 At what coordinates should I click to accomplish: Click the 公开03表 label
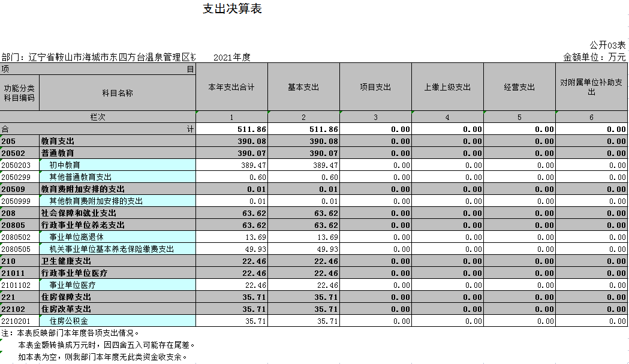tap(607, 45)
